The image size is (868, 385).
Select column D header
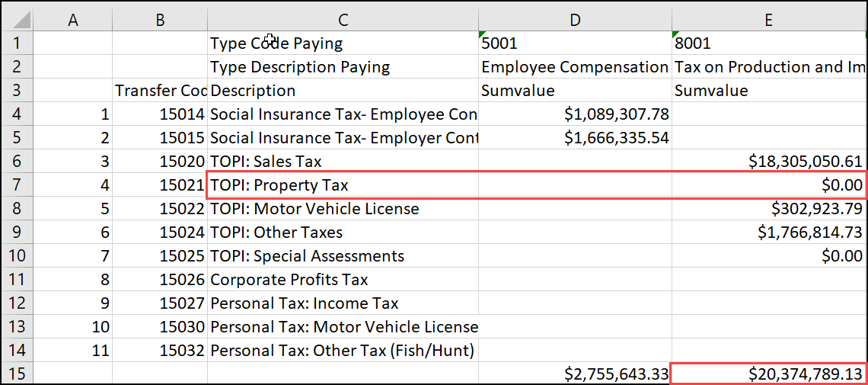(575, 19)
